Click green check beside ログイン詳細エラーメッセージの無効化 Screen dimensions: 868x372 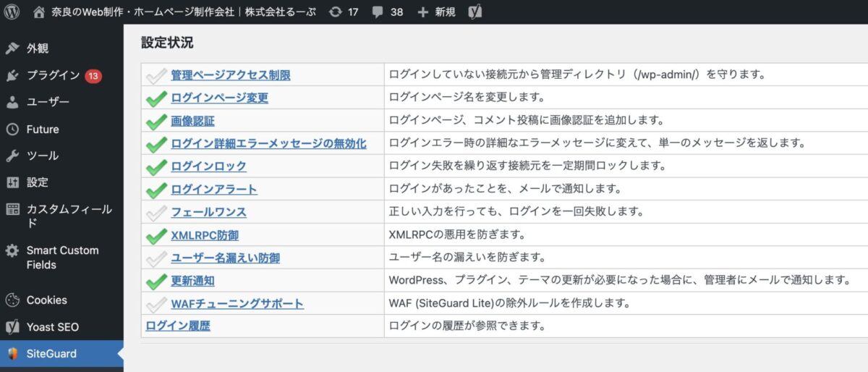pos(156,144)
